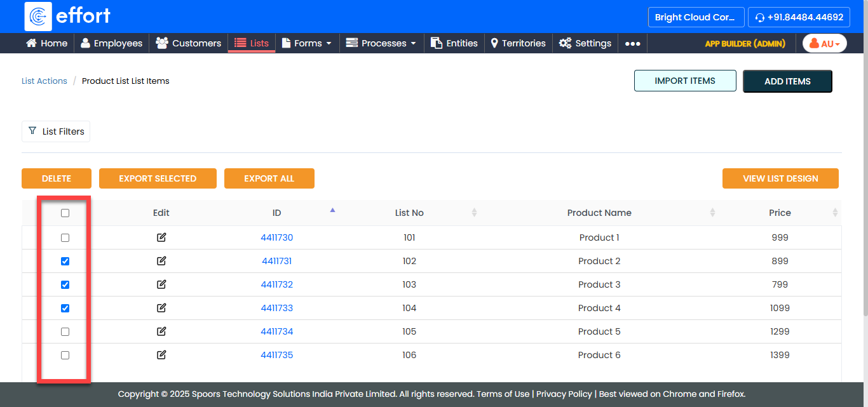Screen dimensions: 868x407
Task: Open edit pencil for Product 6 row
Action: [x=161, y=355]
